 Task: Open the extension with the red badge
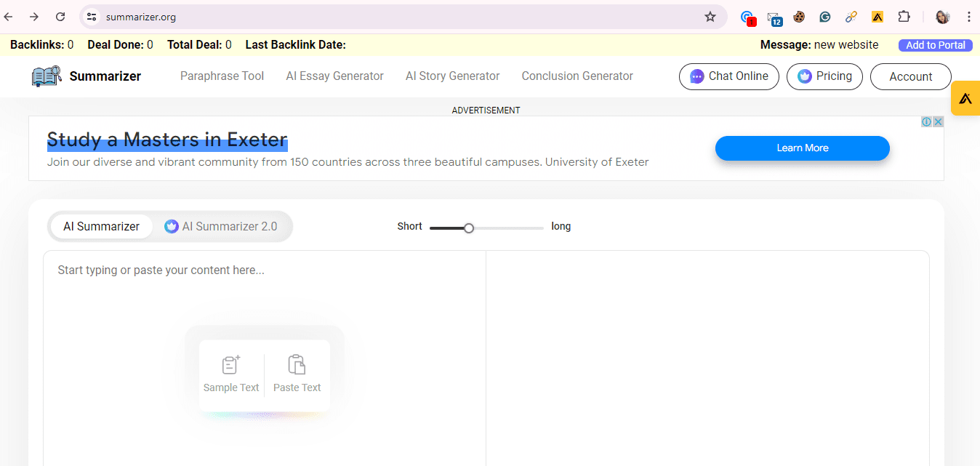[x=747, y=17]
